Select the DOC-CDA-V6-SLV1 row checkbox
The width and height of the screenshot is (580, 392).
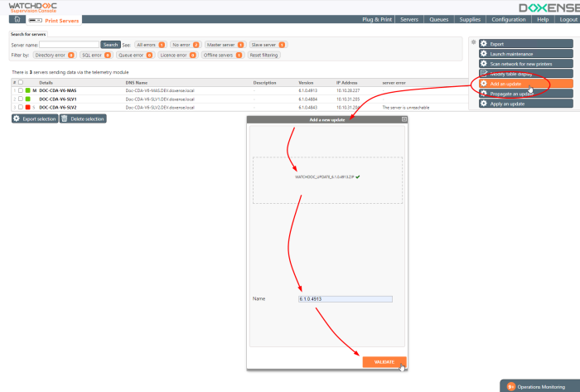[x=21, y=99]
